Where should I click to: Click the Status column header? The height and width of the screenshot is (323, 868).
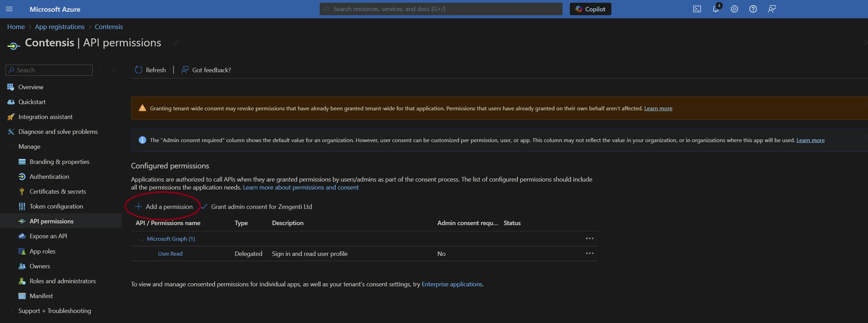pyautogui.click(x=512, y=223)
